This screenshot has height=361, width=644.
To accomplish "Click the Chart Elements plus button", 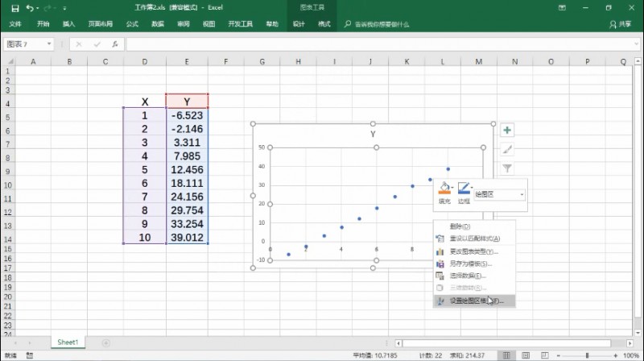I will [507, 131].
